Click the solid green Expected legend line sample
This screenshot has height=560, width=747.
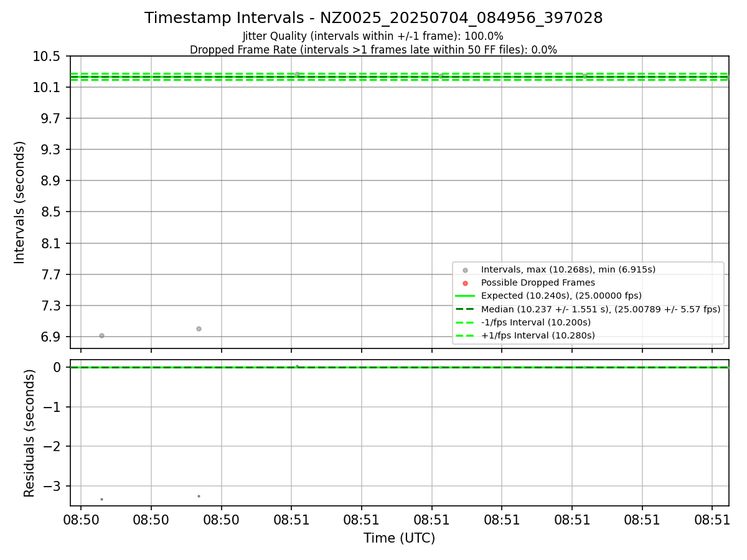[465, 296]
